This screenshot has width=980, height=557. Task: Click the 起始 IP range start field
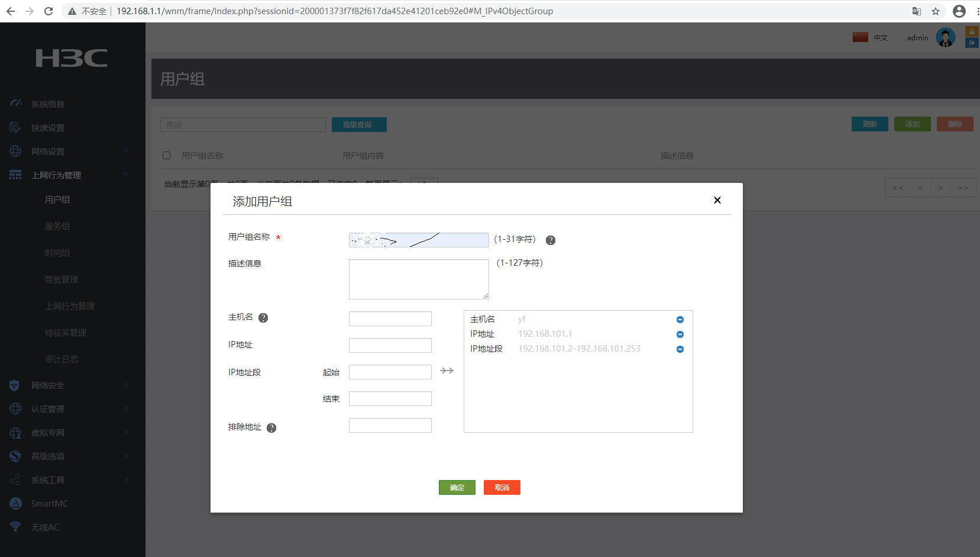pyautogui.click(x=390, y=372)
